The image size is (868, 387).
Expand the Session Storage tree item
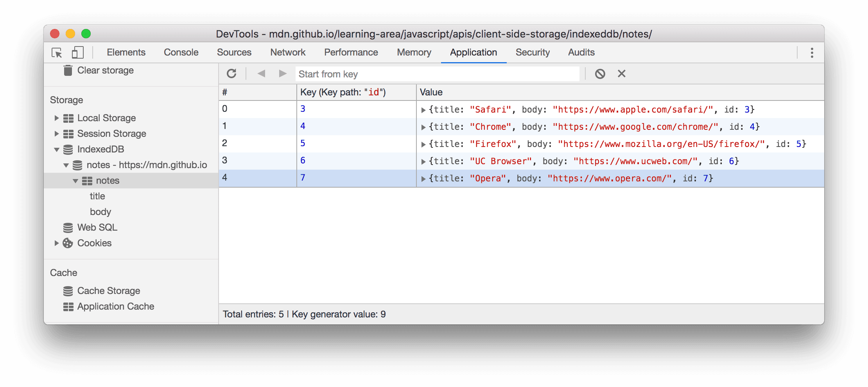coord(57,133)
